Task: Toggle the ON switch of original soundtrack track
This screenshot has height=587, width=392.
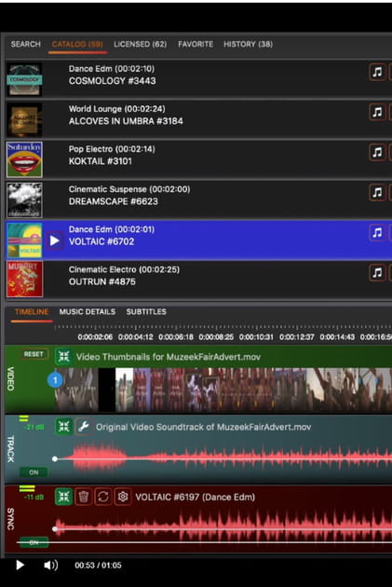Action: (x=34, y=472)
